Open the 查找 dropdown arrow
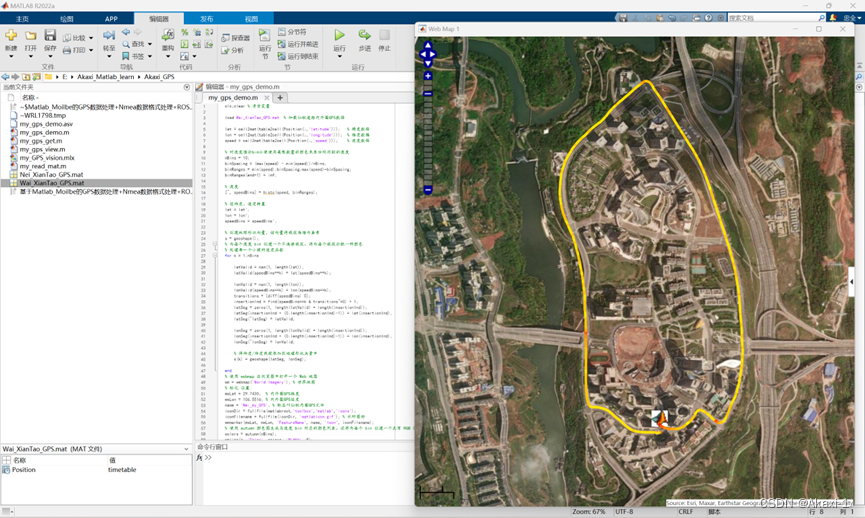Image resolution: width=865 pixels, height=518 pixels. point(149,44)
